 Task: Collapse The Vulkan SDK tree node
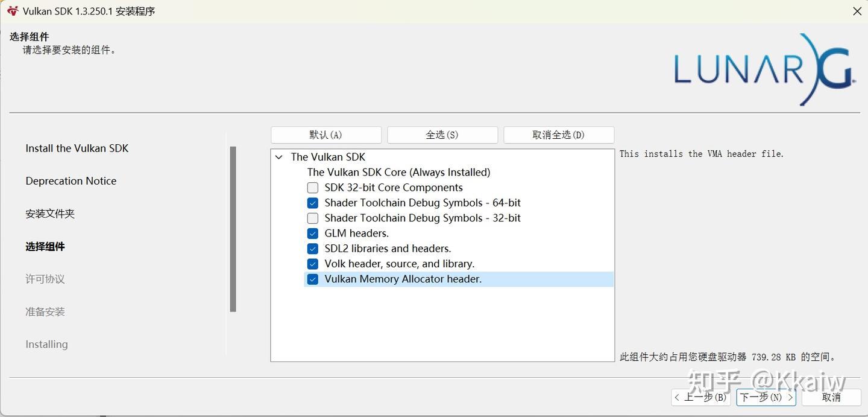tap(278, 157)
